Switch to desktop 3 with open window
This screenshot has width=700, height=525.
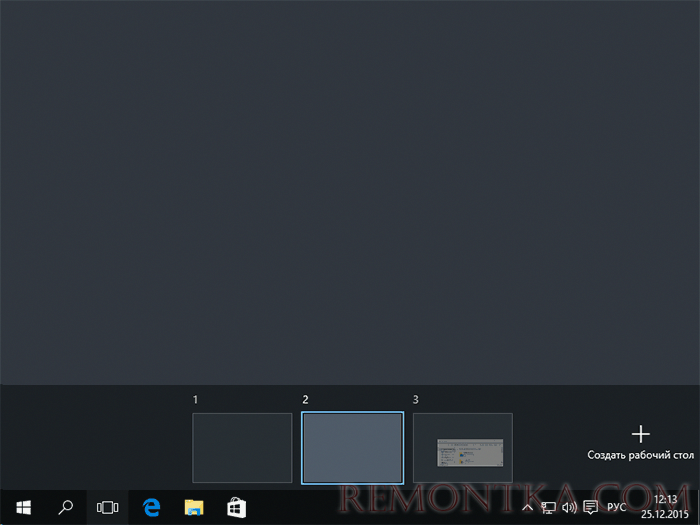tap(463, 448)
